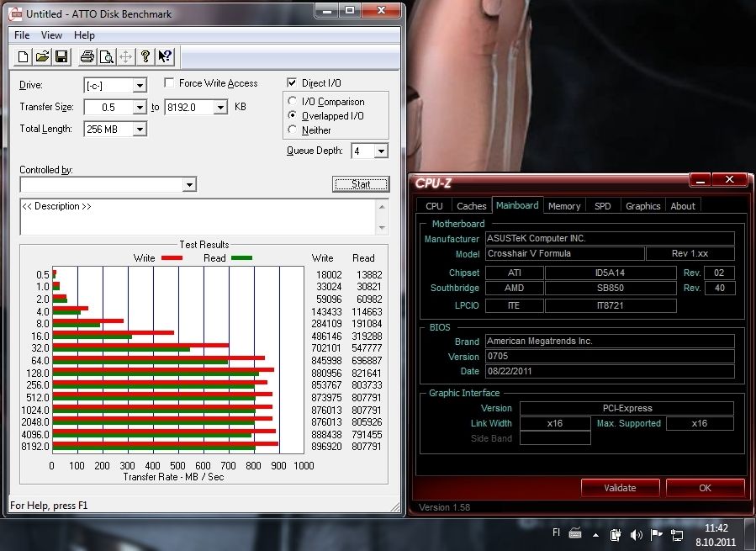The height and width of the screenshot is (551, 756).
Task: Click the four-arrow move icon in toolbar
Action: (126, 57)
